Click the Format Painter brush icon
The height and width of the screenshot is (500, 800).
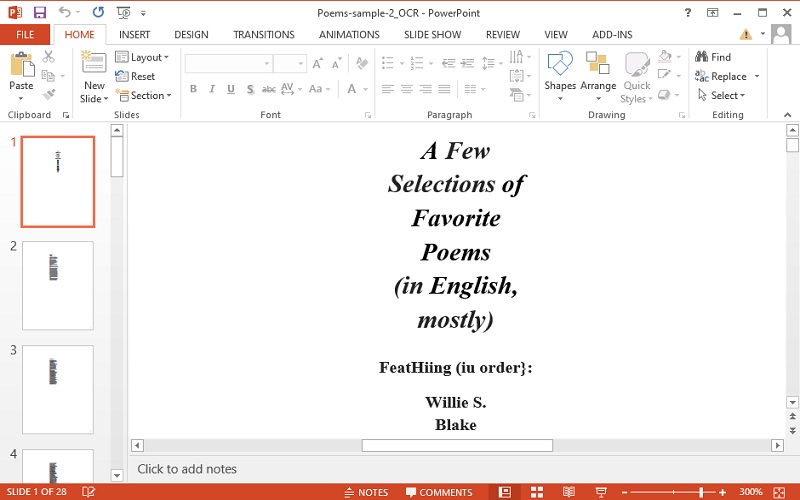pos(48,95)
